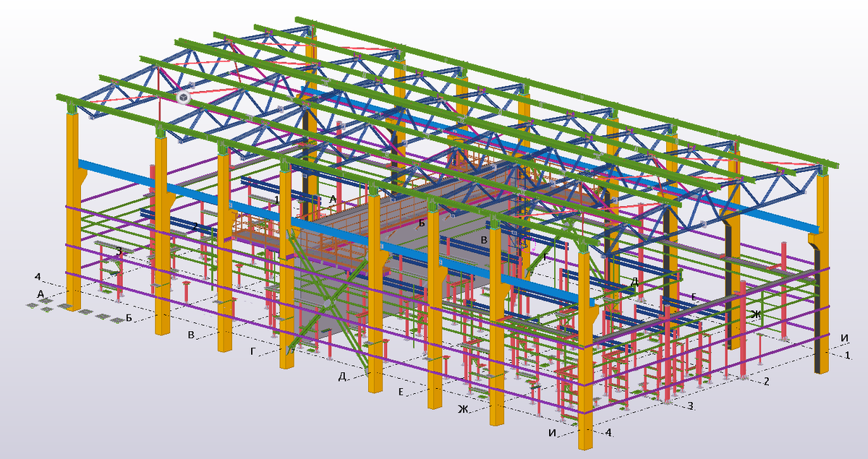Select grid label 2 at the right end wall base
The image size is (868, 459).
[x=767, y=381]
